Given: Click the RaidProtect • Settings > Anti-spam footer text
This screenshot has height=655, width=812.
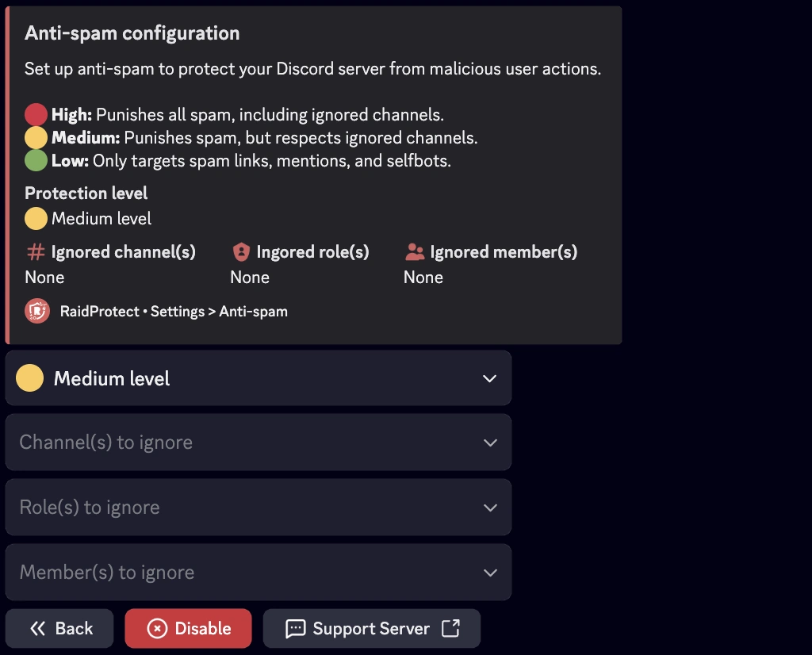Looking at the screenshot, I should coord(174,311).
